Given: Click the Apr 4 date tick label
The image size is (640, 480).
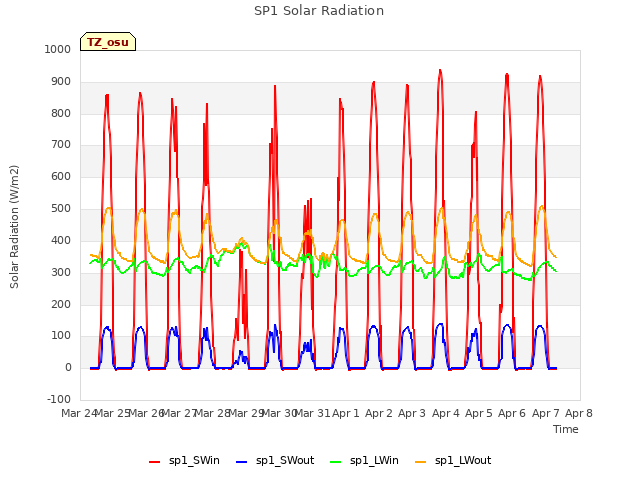Looking at the screenshot, I should 446,413.
